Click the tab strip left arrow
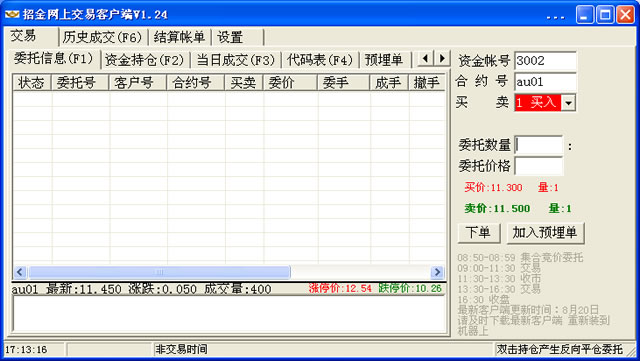Viewport: 640px width, 361px height. (x=425, y=58)
